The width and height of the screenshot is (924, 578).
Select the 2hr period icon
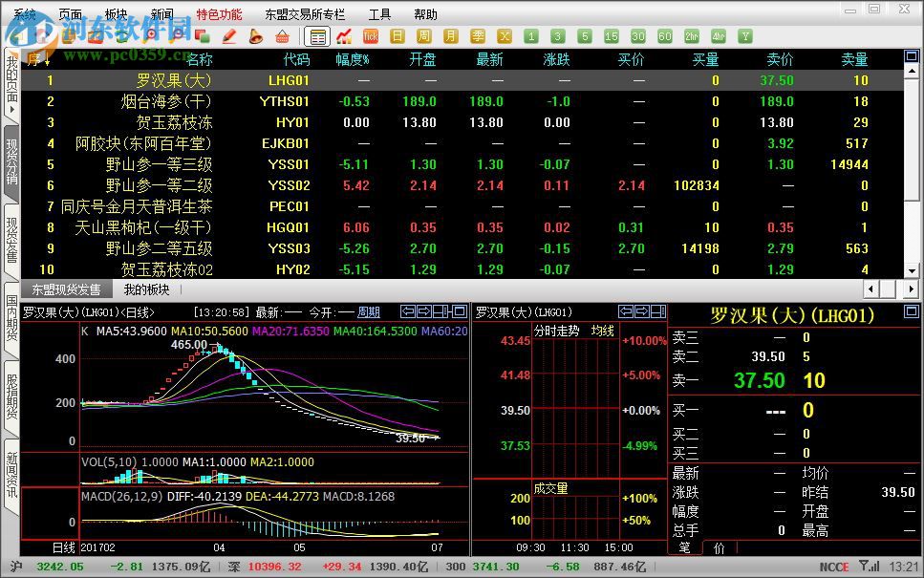692,36
